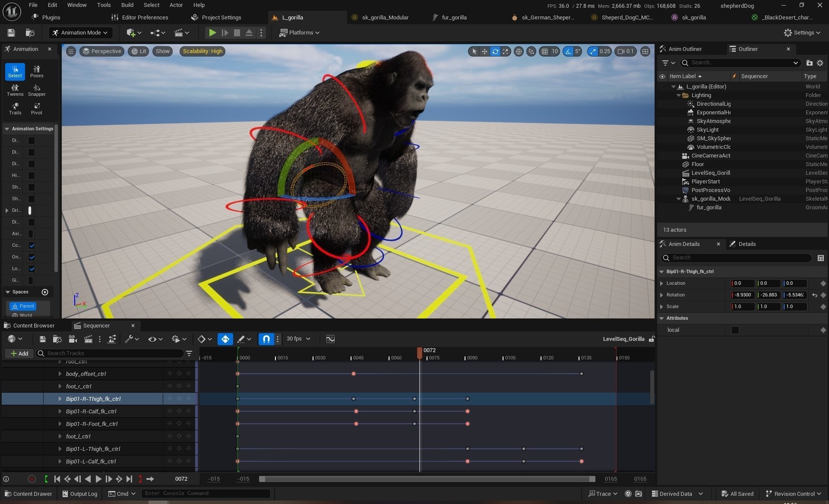Enable the local attribute checkbox

pyautogui.click(x=735, y=330)
